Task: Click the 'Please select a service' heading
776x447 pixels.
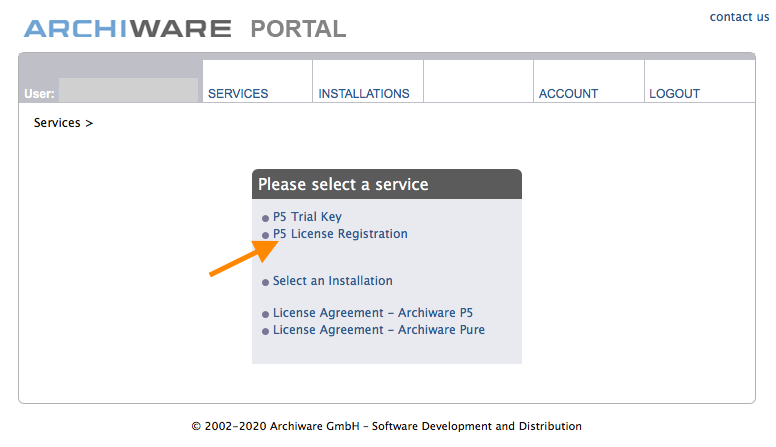Action: click(343, 185)
